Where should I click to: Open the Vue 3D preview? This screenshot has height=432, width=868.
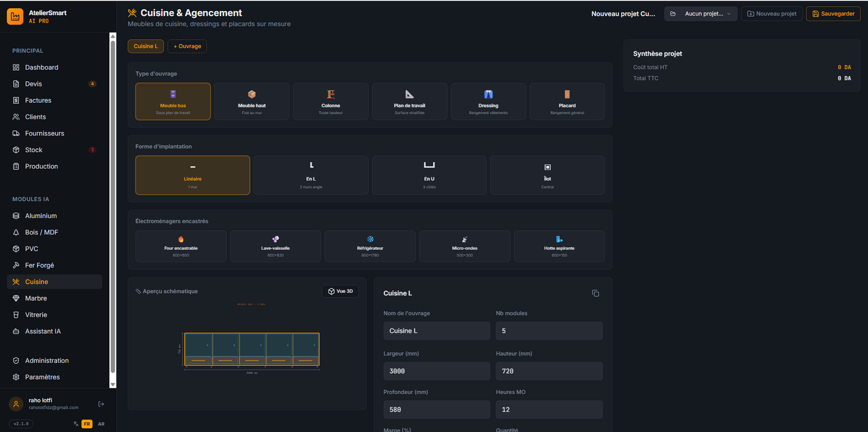click(341, 291)
